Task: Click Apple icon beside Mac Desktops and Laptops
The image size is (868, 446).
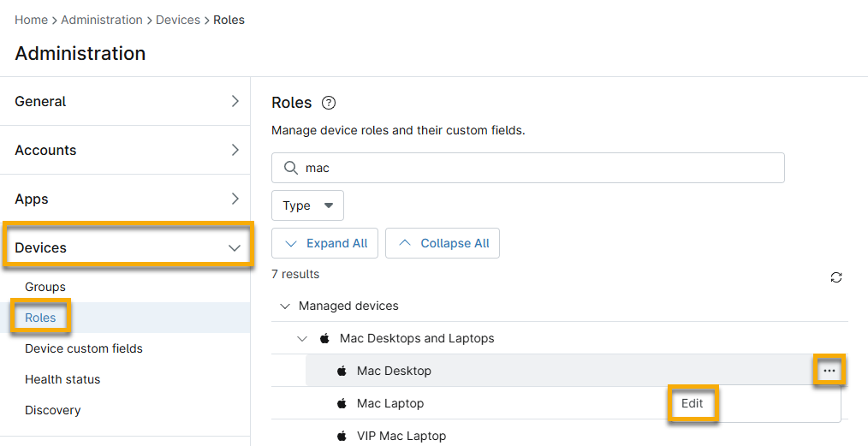Action: click(324, 338)
